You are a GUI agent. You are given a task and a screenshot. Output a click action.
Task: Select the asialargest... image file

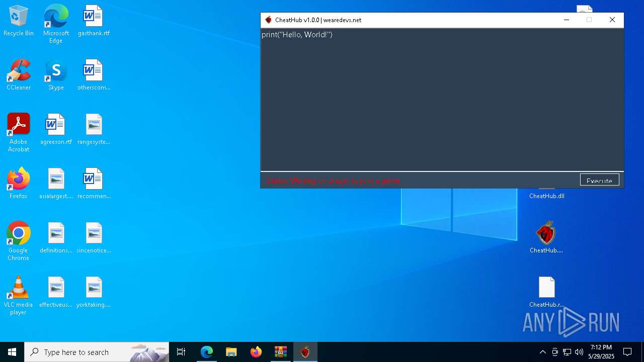click(x=56, y=184)
